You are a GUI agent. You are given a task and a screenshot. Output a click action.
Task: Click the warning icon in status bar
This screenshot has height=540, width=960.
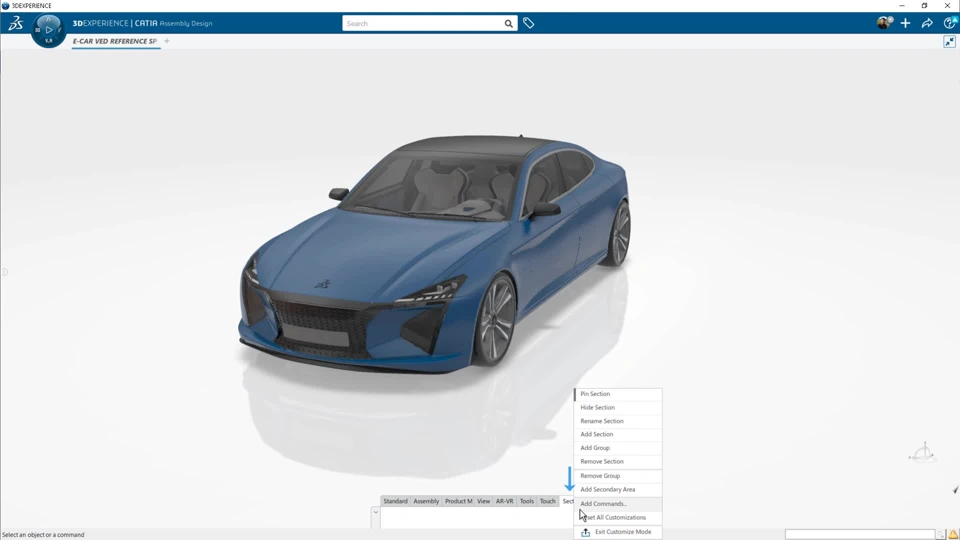pyautogui.click(x=953, y=534)
